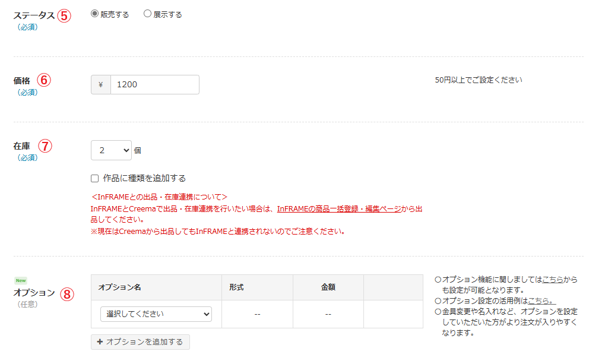This screenshot has height=364, width=589.
Task: Open InFRAMEの商品一括登録・編集ページ link
Action: [x=338, y=209]
